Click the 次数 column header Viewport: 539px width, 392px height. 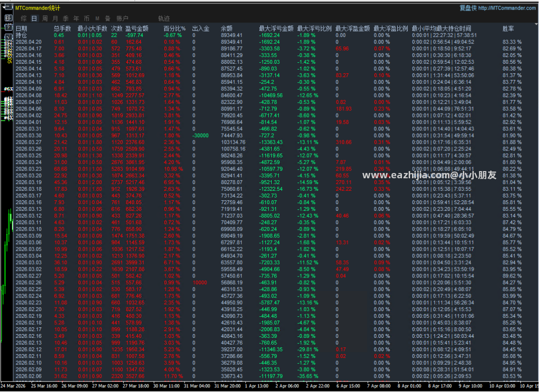pyautogui.click(x=117, y=29)
